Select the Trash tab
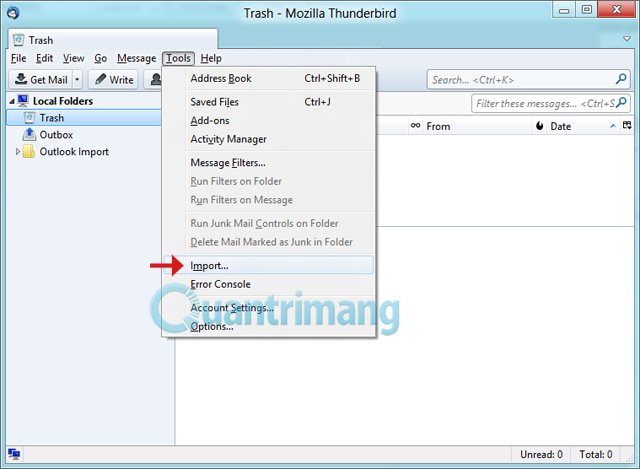Screen dimensions: 640x469 (x=113, y=40)
